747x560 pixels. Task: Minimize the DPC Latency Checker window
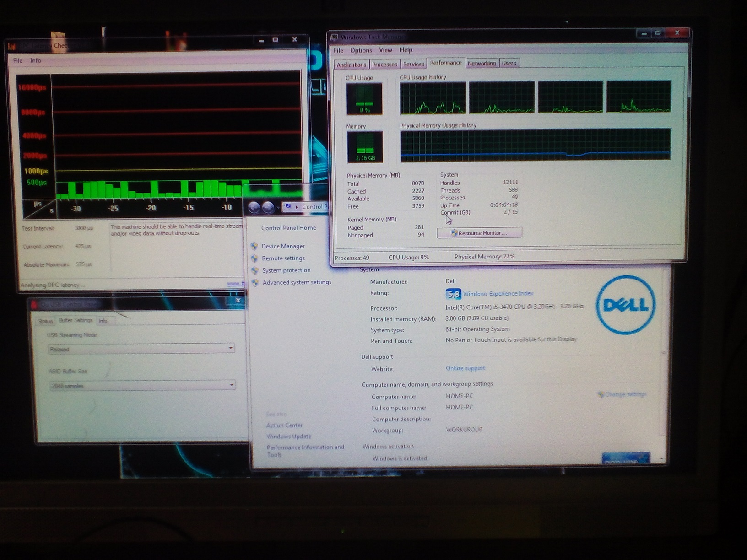coord(261,41)
